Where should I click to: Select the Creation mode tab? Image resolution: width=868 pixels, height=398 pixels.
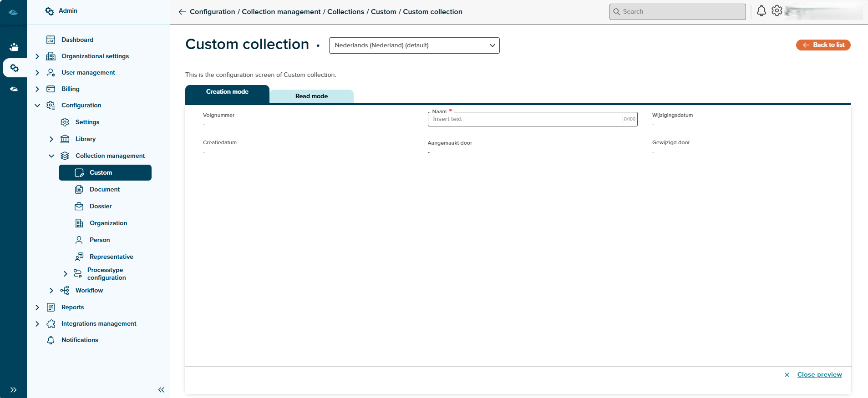[x=227, y=92]
